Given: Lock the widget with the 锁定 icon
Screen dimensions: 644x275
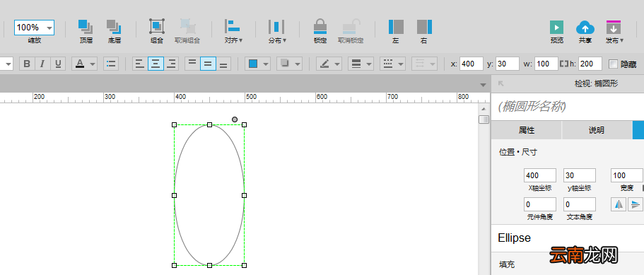Looking at the screenshot, I should 320,27.
